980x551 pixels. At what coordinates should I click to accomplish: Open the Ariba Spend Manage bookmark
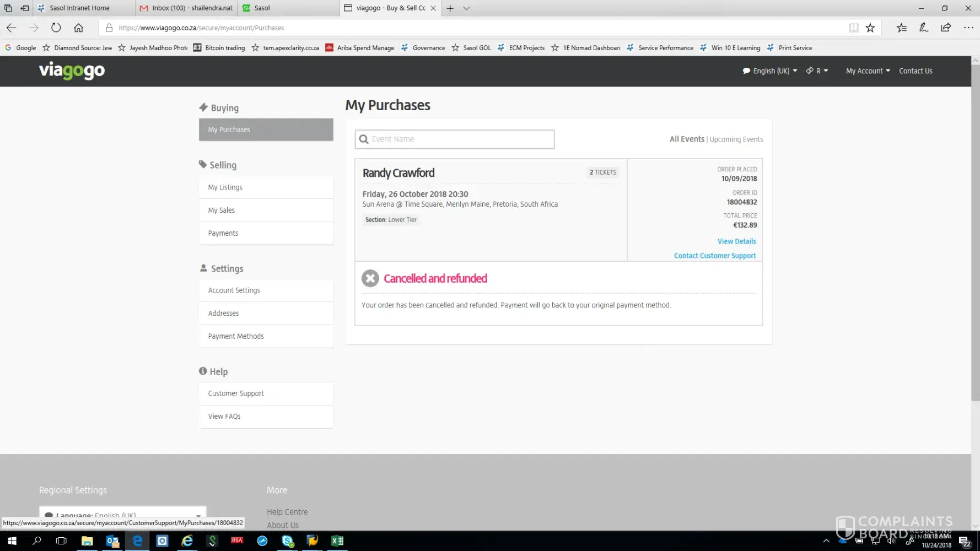[360, 48]
